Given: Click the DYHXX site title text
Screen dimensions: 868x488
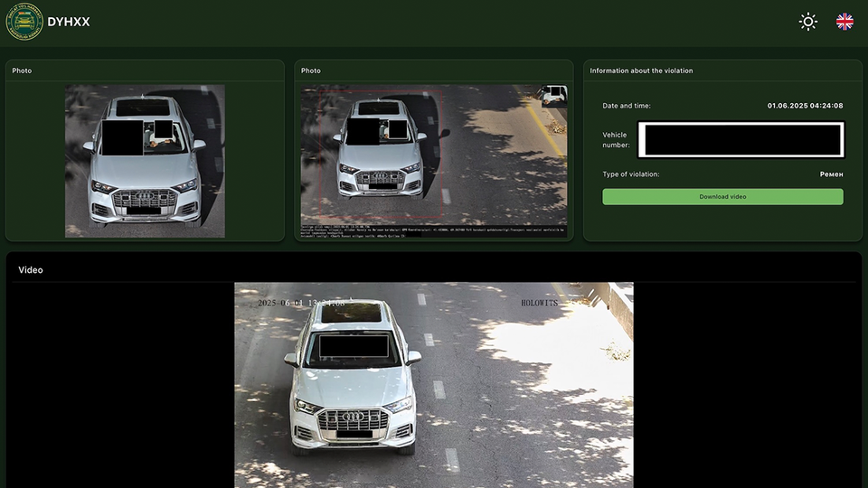Looking at the screenshot, I should pyautogui.click(x=69, y=22).
